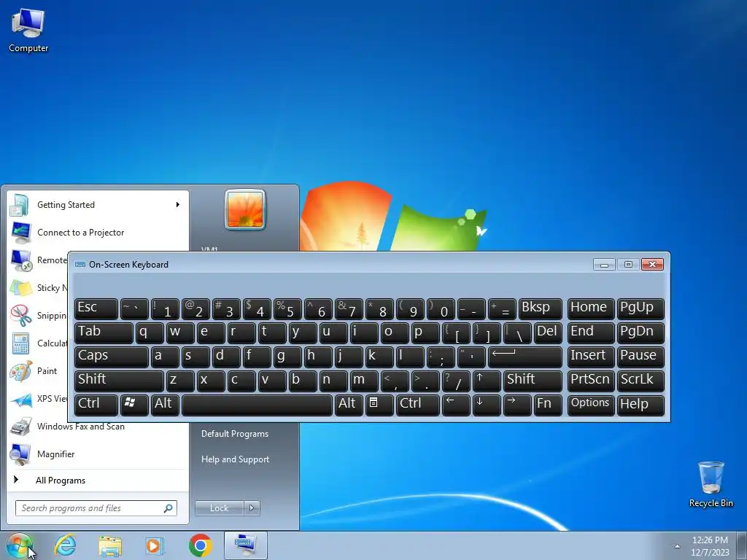This screenshot has width=747, height=560.
Task: Click the user account picture in Start menu
Action: click(245, 209)
